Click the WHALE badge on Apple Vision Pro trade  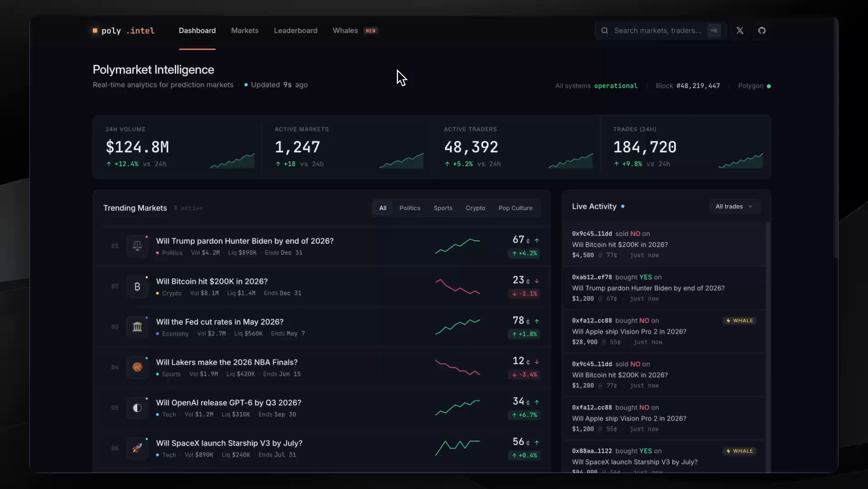click(x=739, y=321)
